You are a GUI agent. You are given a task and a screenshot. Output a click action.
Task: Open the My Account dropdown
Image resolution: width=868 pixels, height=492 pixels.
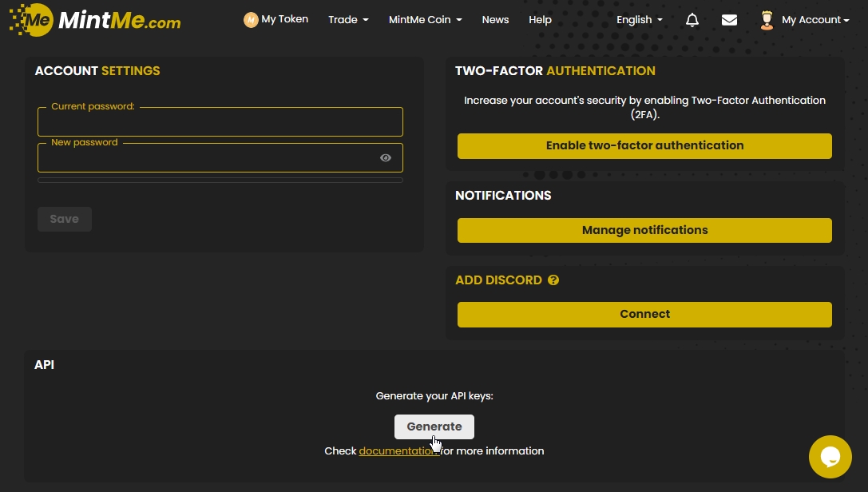tap(814, 20)
